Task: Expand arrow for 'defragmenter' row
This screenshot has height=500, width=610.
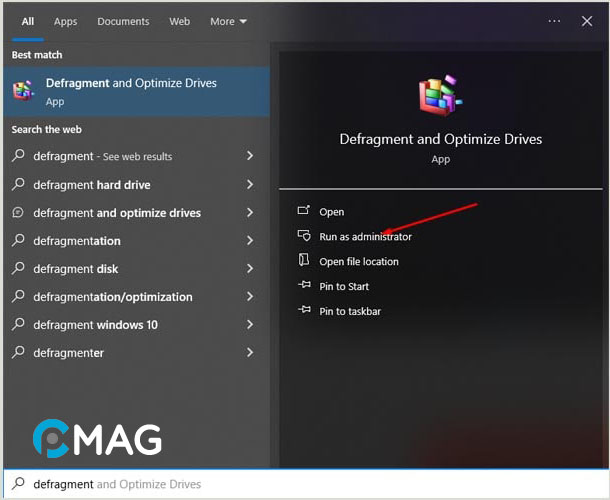Action: tap(250, 352)
